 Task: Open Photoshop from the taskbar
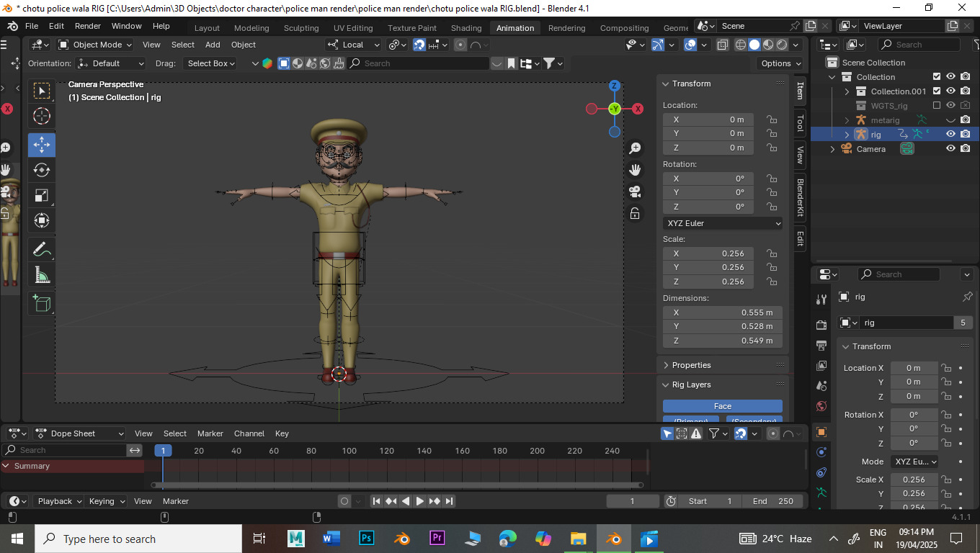(x=366, y=539)
